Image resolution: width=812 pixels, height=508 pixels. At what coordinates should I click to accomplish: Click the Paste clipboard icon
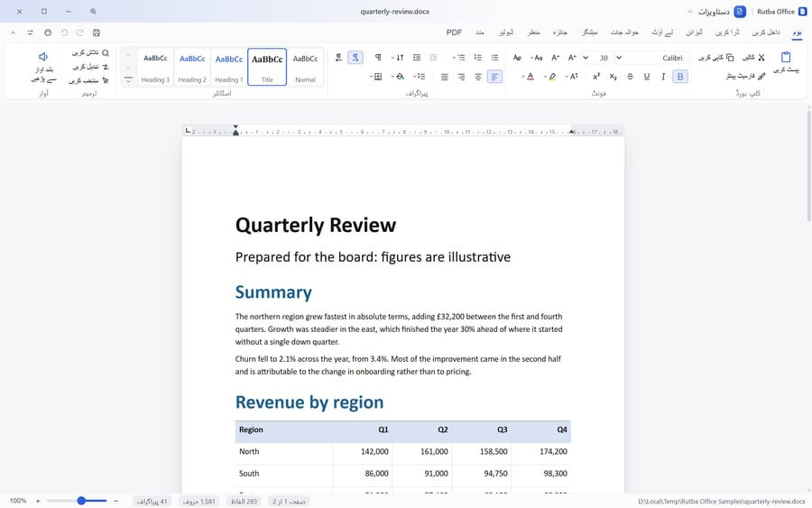[786, 58]
